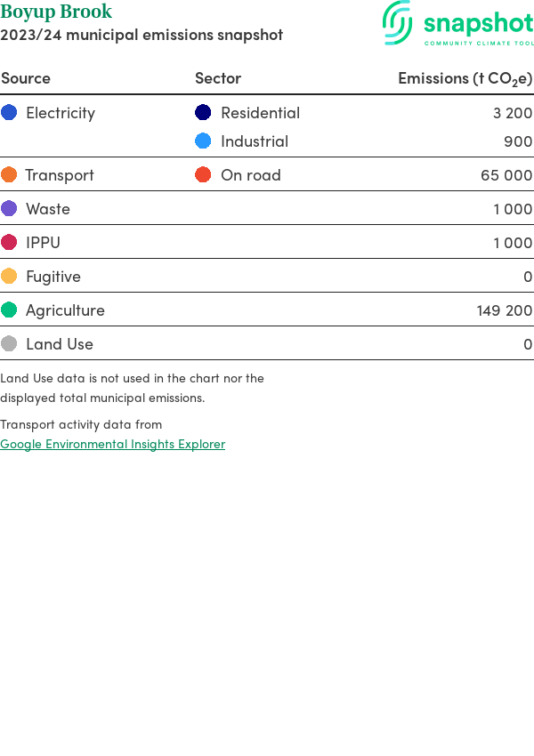The image size is (534, 756).
Task: Click the red On road sector dot
Action: point(203,175)
